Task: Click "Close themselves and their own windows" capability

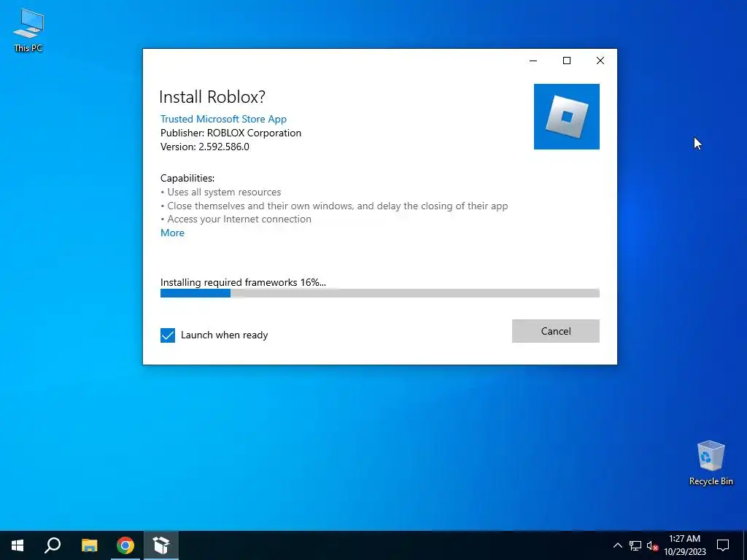Action: [x=337, y=206]
